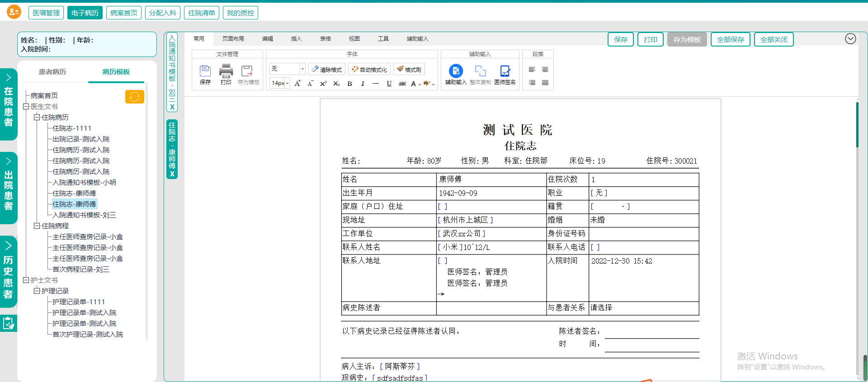Toggle underline formatting
The width and height of the screenshot is (868, 382).
click(x=389, y=84)
